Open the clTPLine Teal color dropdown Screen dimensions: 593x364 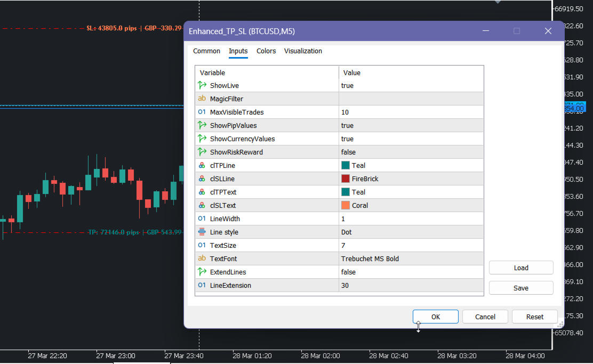click(411, 165)
